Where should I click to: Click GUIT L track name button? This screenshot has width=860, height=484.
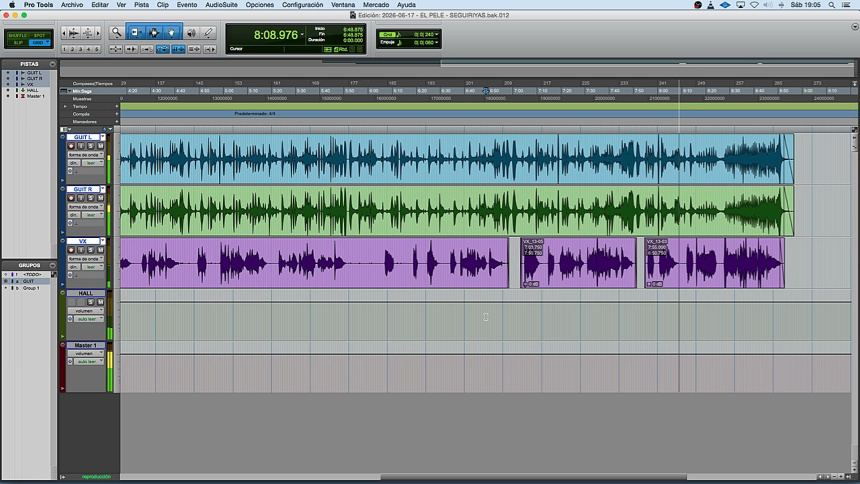pos(83,137)
